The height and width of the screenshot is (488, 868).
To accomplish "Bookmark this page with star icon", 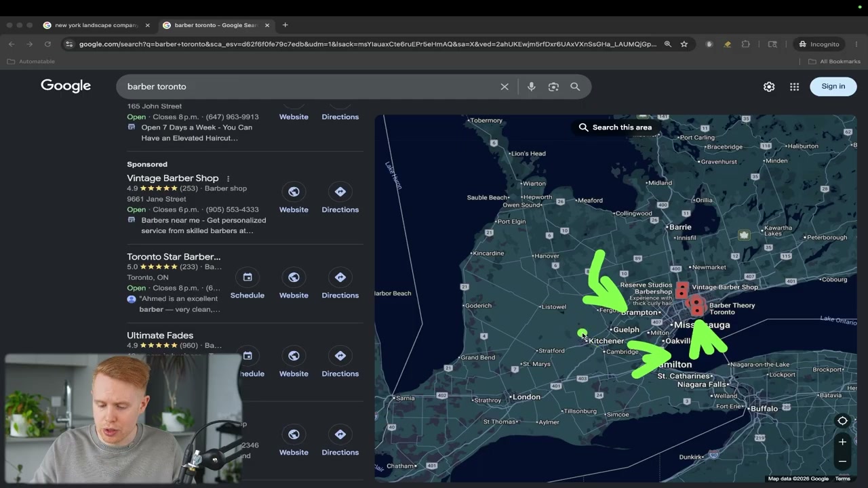I will pyautogui.click(x=684, y=44).
